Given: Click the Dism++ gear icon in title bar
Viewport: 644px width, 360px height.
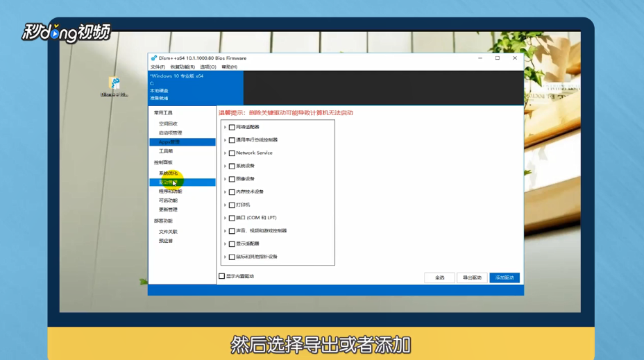Looking at the screenshot, I should pyautogui.click(x=153, y=58).
